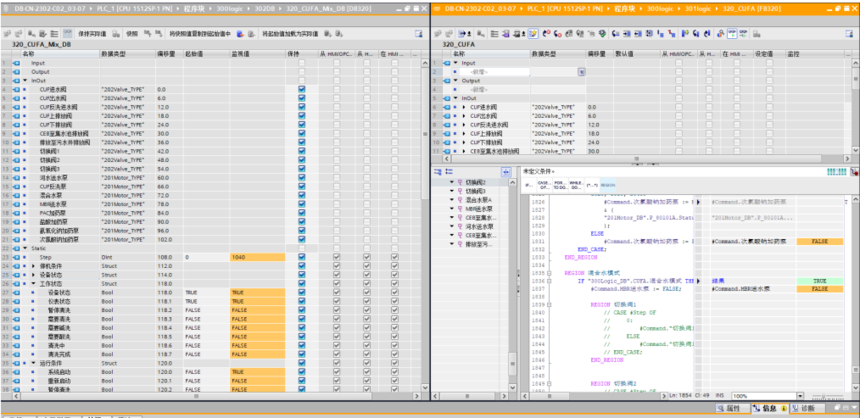Toggle 保持 checkbox for Step row

point(301,257)
